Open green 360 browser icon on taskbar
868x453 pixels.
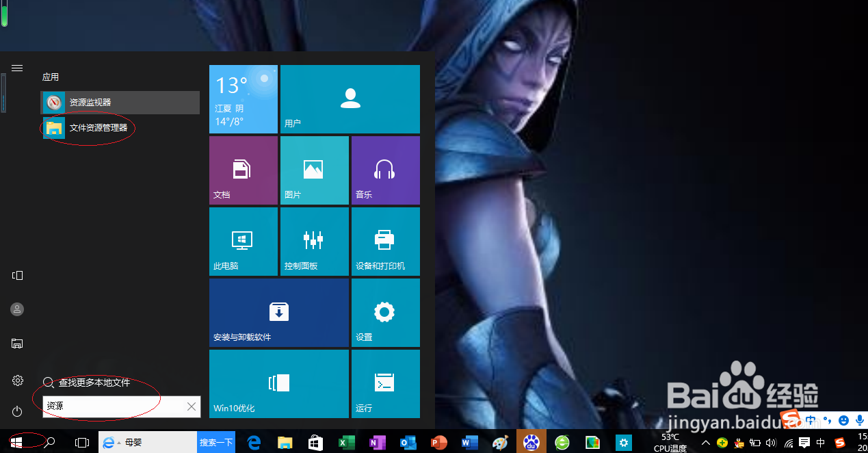coord(562,443)
